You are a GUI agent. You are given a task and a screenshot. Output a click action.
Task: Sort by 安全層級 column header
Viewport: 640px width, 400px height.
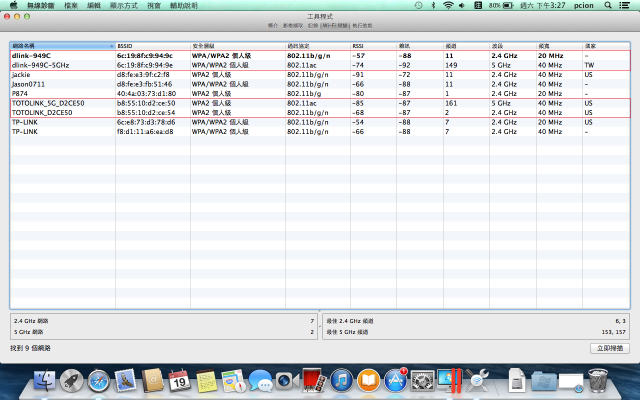pyautogui.click(x=238, y=46)
